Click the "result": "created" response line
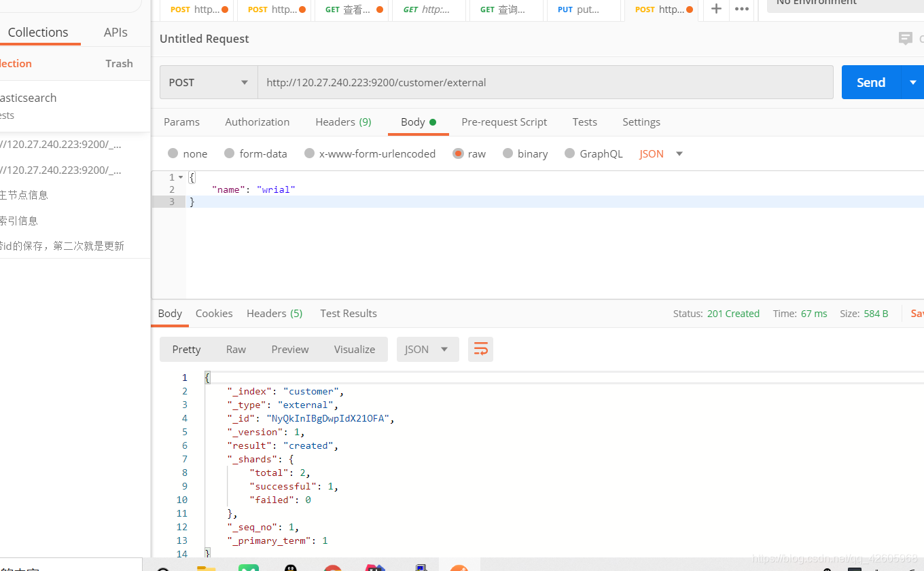The image size is (924, 571). coord(283,445)
